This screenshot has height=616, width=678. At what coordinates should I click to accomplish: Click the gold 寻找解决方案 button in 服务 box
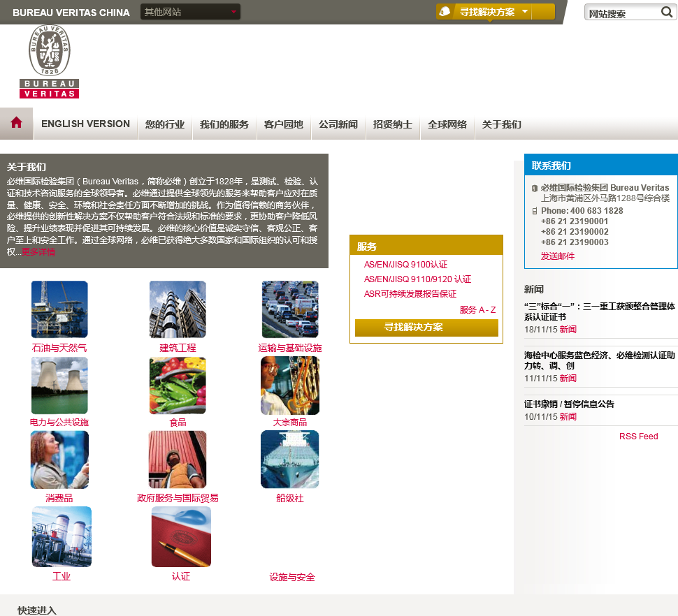[x=426, y=328]
